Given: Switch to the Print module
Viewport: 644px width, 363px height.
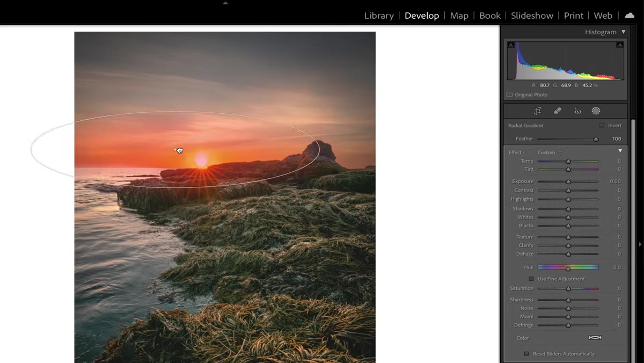Looking at the screenshot, I should [574, 16].
